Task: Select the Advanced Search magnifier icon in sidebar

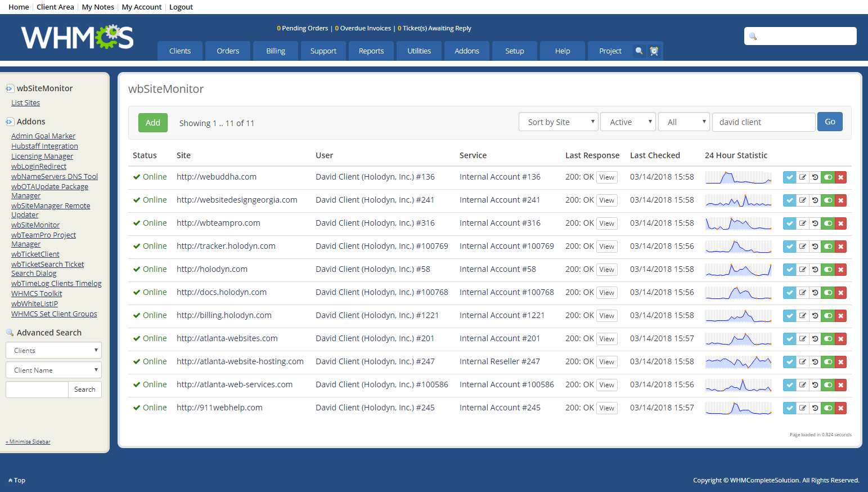Action: [x=10, y=332]
